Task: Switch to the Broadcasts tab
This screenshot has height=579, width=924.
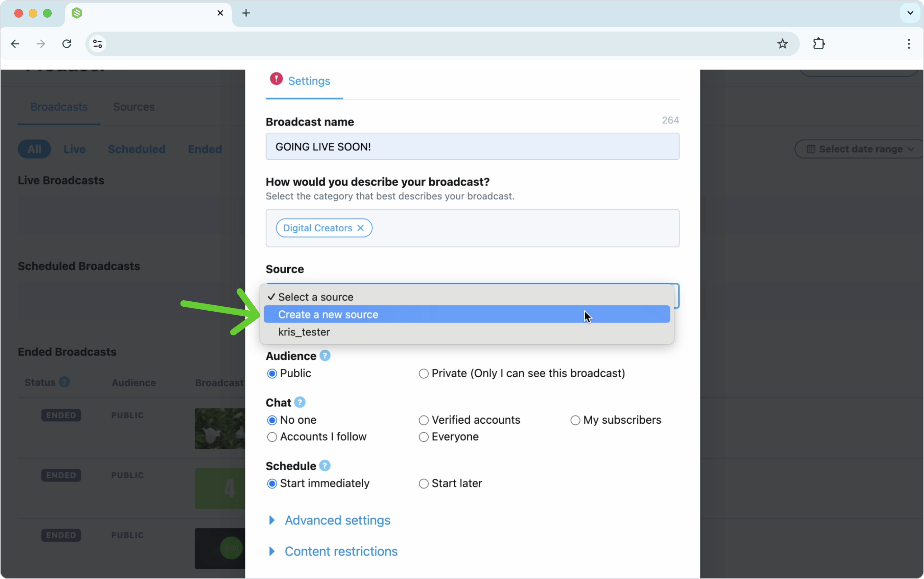Action: click(59, 107)
